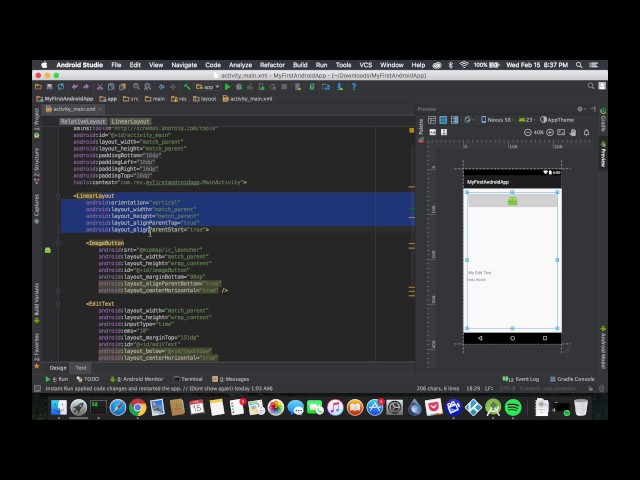Viewport: 640px width, 480px height.
Task: Open the Build menu
Action: pyautogui.click(x=300, y=65)
